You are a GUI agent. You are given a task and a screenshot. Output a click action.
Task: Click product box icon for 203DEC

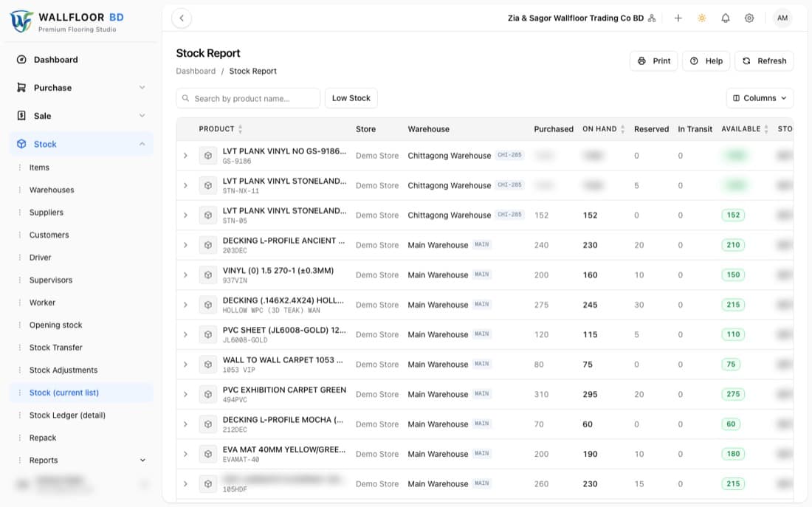tap(207, 245)
